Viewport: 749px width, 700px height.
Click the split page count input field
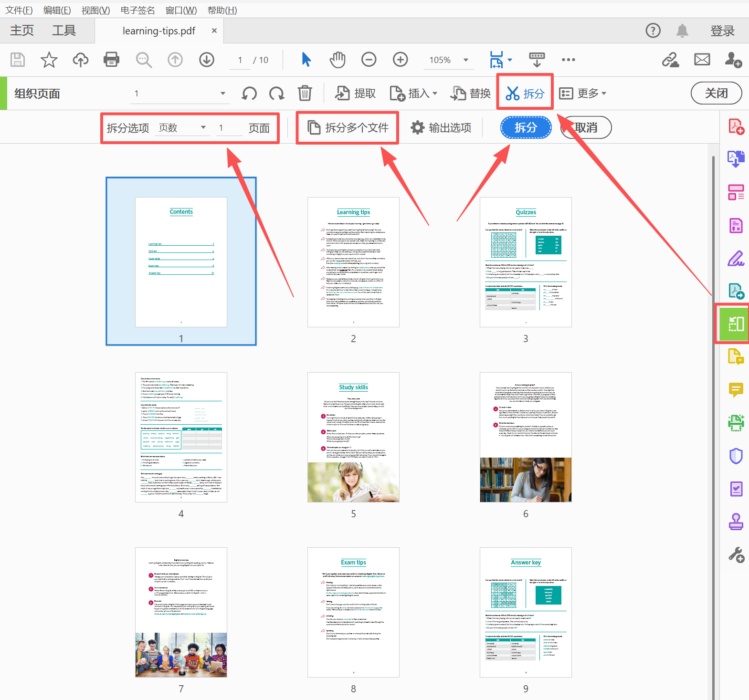point(229,128)
